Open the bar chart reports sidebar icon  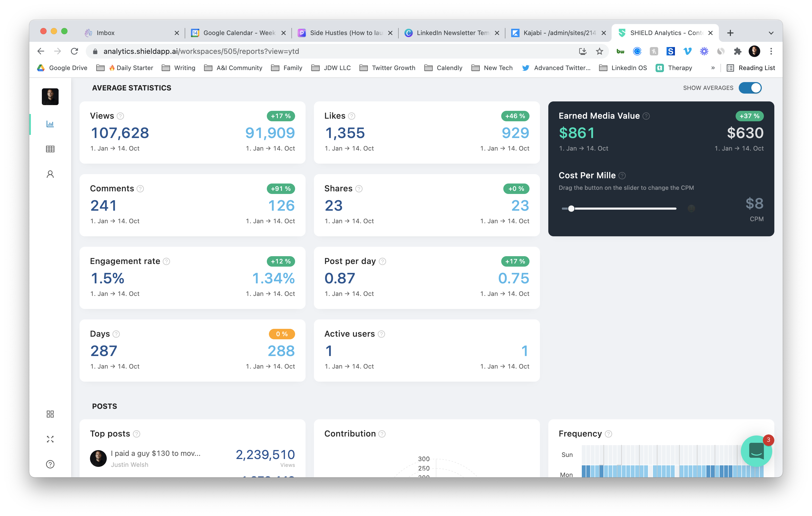50,124
